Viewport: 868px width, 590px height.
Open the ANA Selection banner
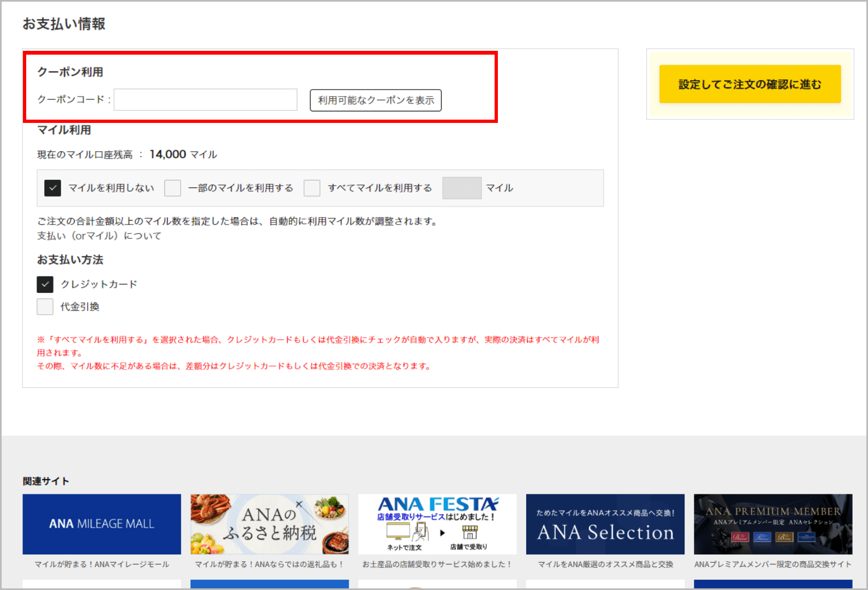[x=605, y=524]
